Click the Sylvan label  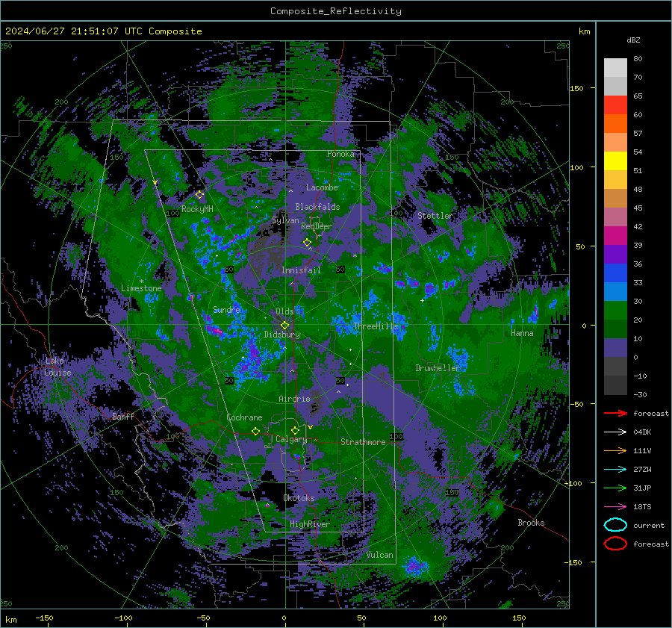click(x=285, y=220)
